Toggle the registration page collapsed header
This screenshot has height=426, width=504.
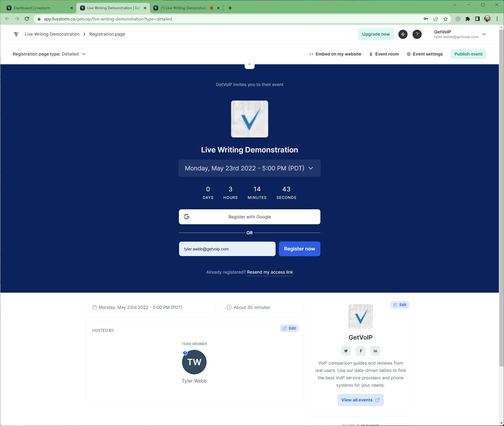pos(249,64)
